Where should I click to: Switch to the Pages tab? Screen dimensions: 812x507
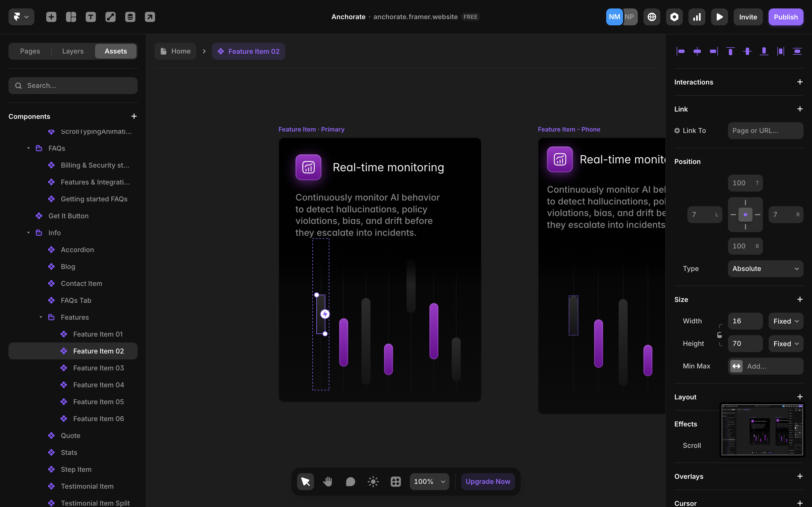(30, 51)
